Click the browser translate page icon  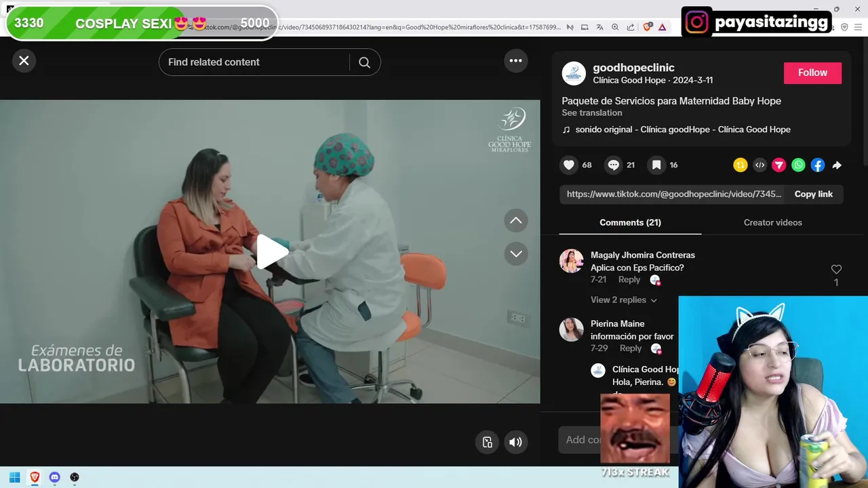(599, 27)
